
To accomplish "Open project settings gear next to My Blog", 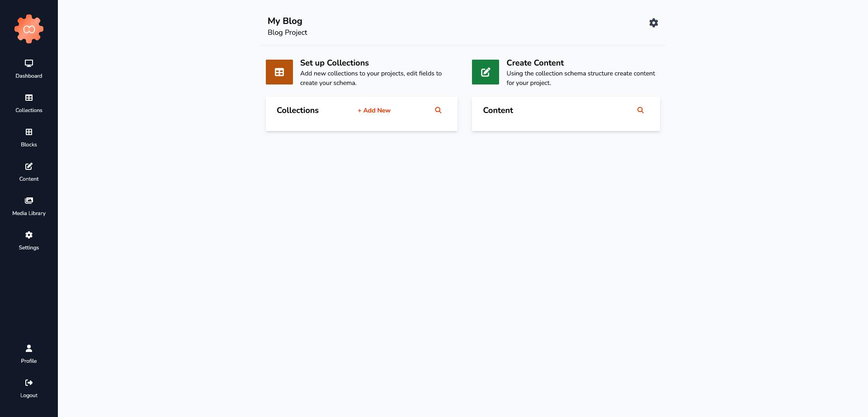I will pos(654,23).
